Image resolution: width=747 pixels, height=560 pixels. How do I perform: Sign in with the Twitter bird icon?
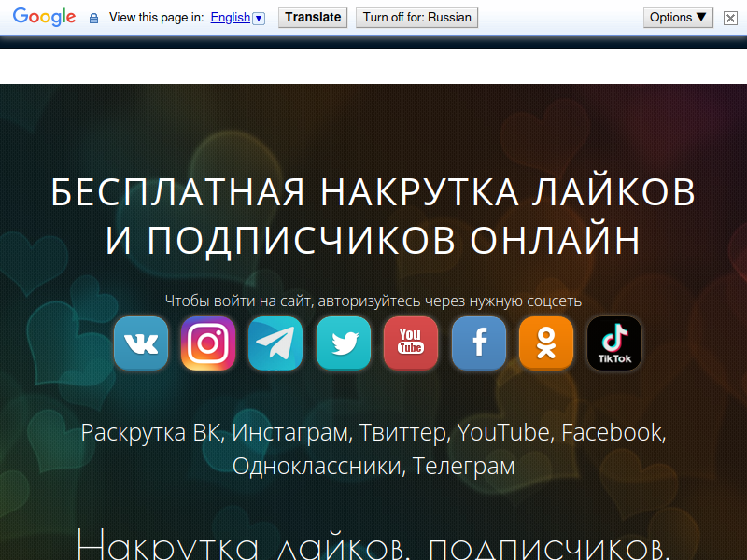tap(344, 343)
